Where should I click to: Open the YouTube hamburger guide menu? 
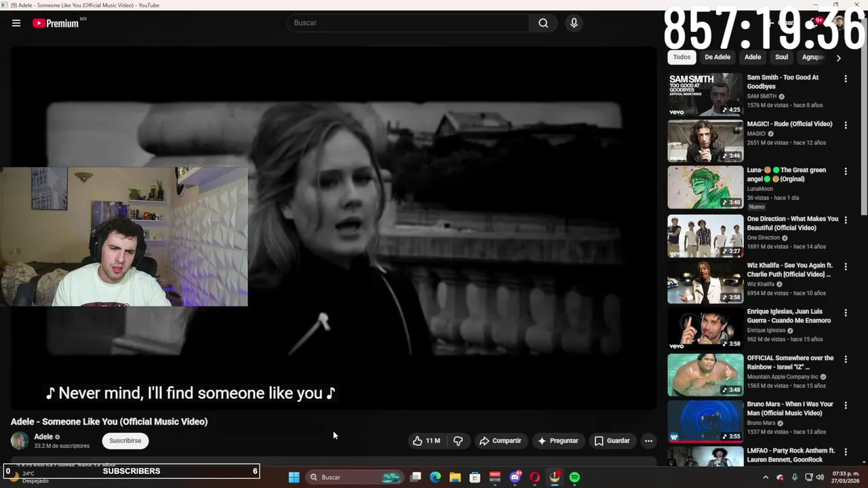pos(16,23)
